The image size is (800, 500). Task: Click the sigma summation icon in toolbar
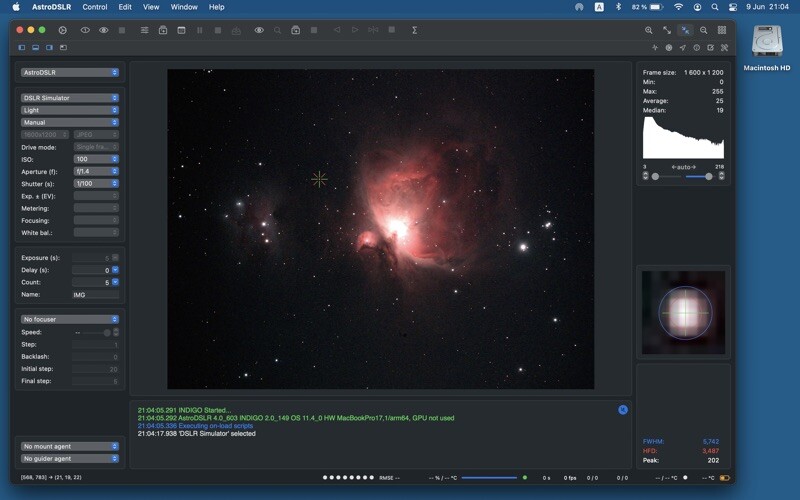pos(414,30)
